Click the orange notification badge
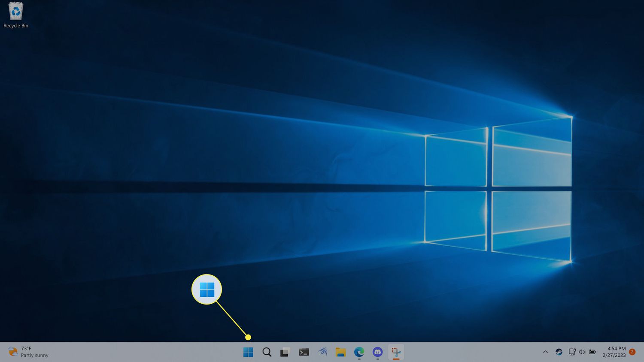The height and width of the screenshot is (362, 644). pos(632,352)
